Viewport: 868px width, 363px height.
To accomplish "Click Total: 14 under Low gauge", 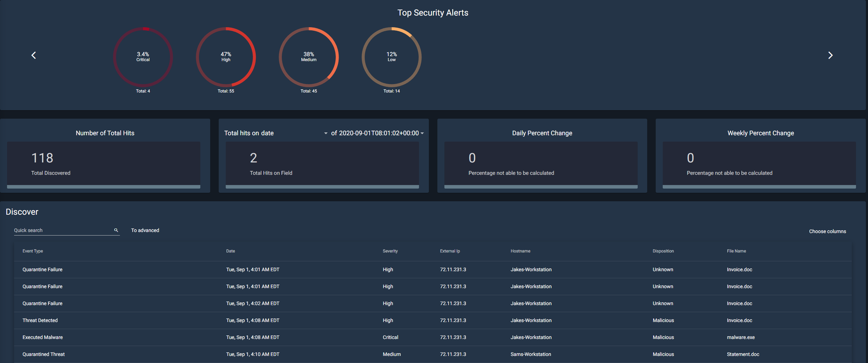I will 391,91.
